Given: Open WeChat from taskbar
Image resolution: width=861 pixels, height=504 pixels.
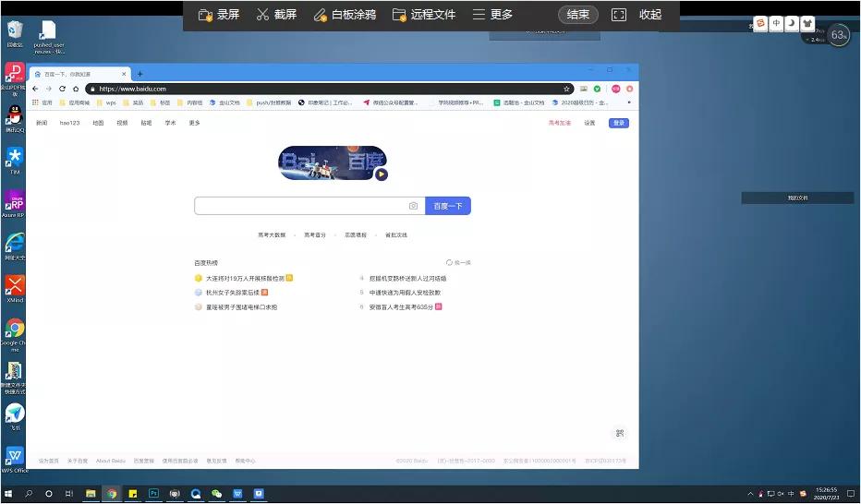Looking at the screenshot, I should tap(216, 494).
